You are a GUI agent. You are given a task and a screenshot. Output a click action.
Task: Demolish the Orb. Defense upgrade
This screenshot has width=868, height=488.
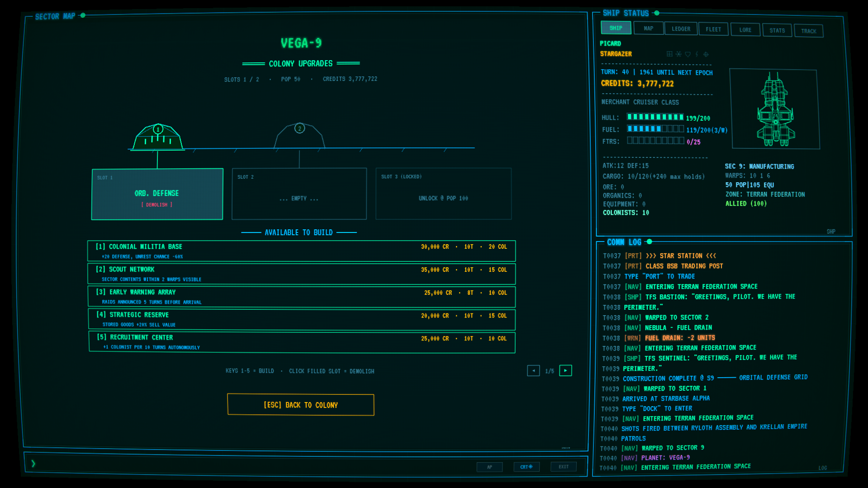click(157, 205)
